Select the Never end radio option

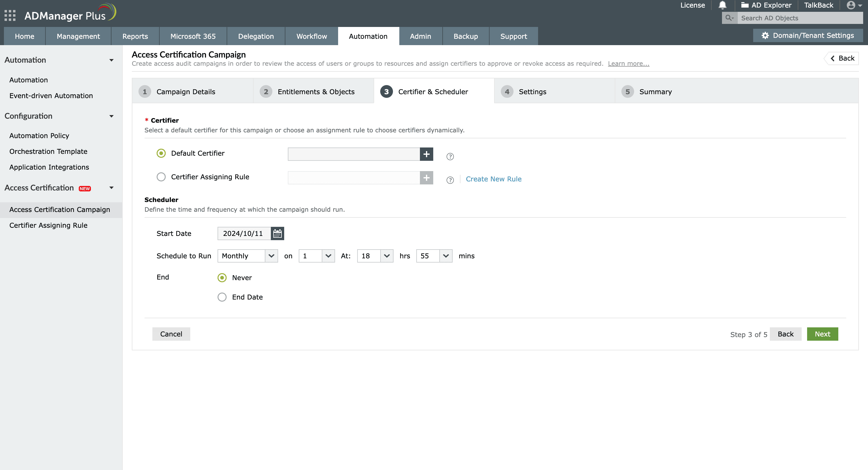[222, 278]
